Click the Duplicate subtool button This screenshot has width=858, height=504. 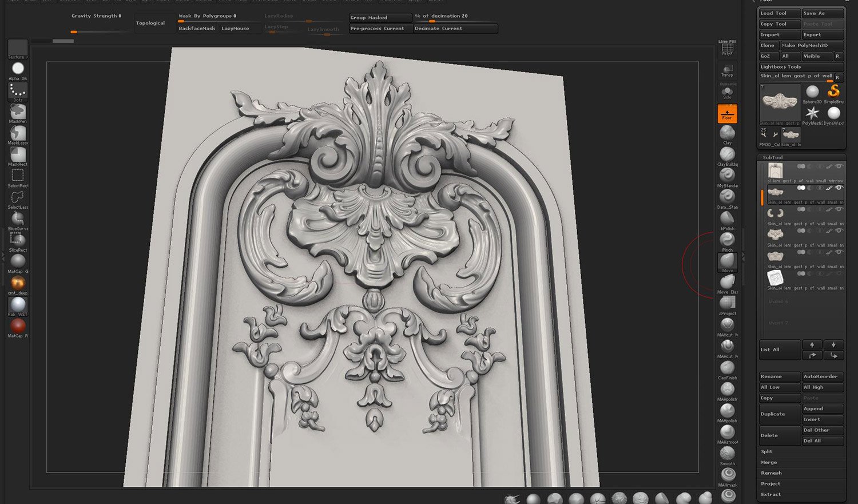click(x=780, y=414)
